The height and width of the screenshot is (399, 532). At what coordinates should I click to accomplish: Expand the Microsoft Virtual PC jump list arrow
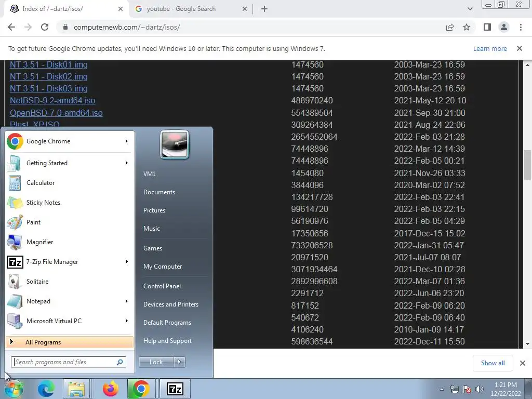coord(127,321)
